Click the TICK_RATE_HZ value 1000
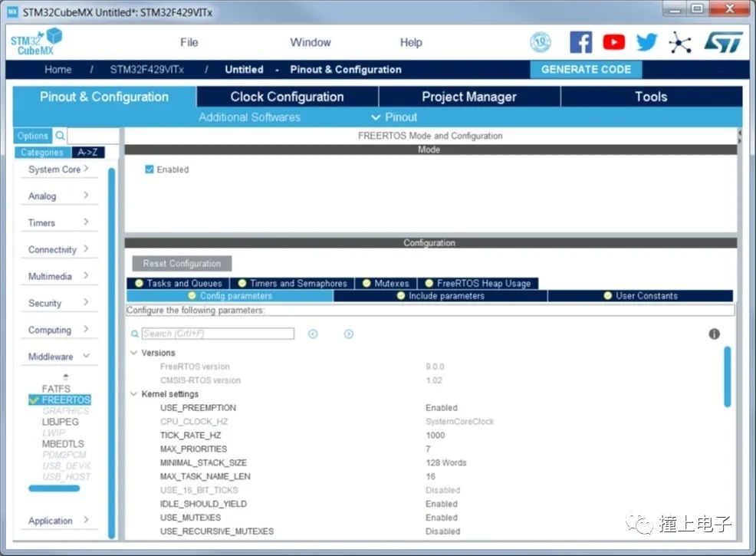 tap(436, 436)
